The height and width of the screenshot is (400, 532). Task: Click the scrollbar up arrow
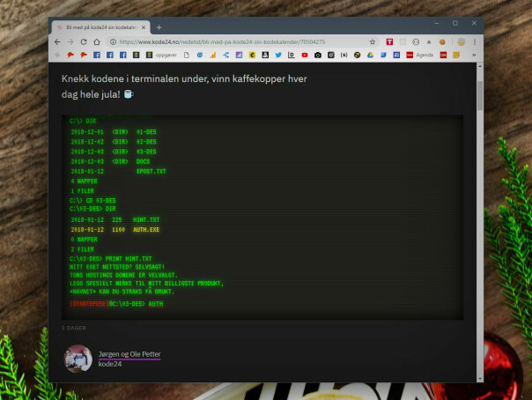coord(480,66)
